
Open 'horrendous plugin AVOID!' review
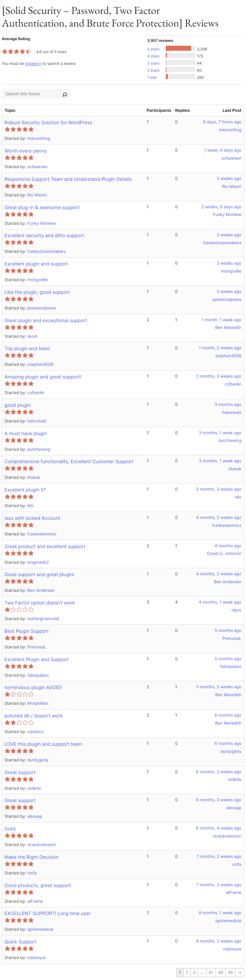33,687
